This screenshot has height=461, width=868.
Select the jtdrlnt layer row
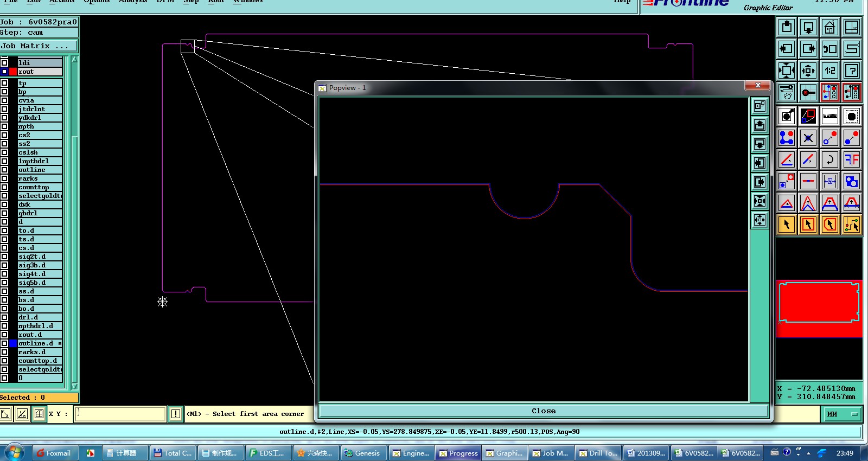point(40,109)
